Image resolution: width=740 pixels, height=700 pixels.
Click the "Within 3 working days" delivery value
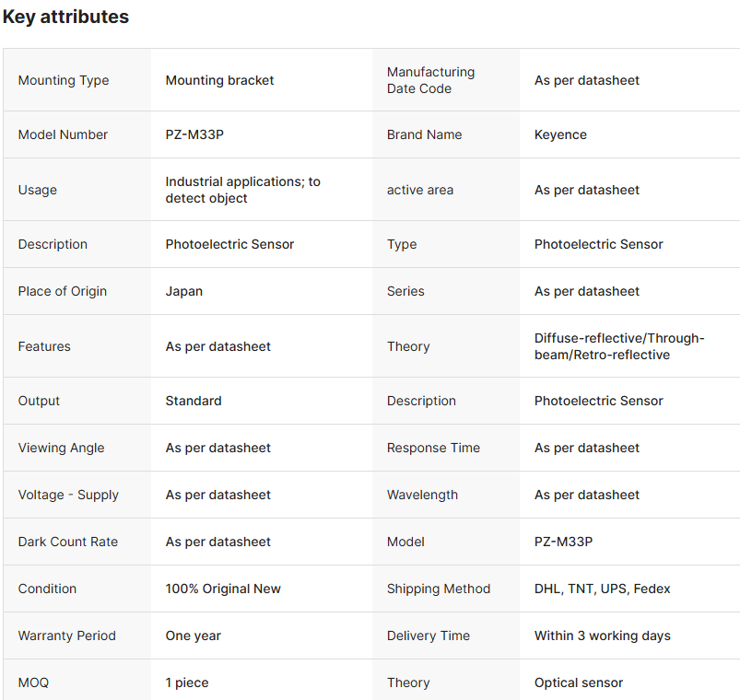tap(603, 636)
